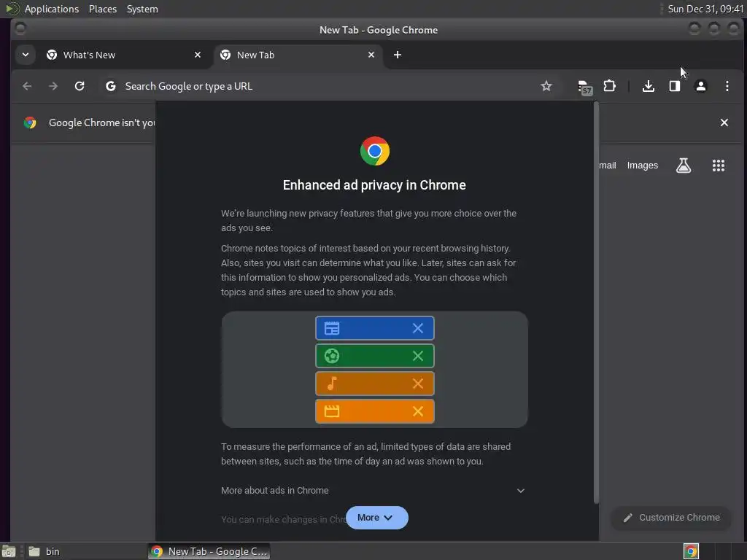The height and width of the screenshot is (560, 747).
Task: Open the Applications menu
Action: 52,9
